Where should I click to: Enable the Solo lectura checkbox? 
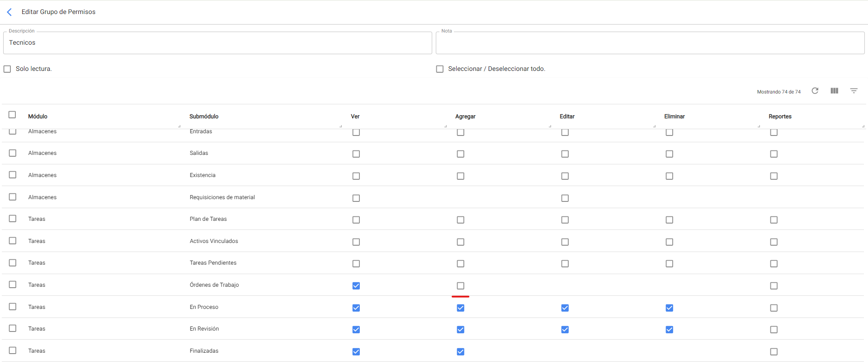7,69
